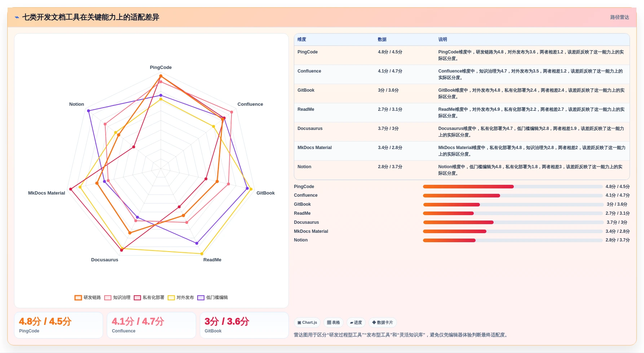644x353 pixels.
Task: Toggle the 低门槛编辑 legend swatch
Action: pos(201,298)
